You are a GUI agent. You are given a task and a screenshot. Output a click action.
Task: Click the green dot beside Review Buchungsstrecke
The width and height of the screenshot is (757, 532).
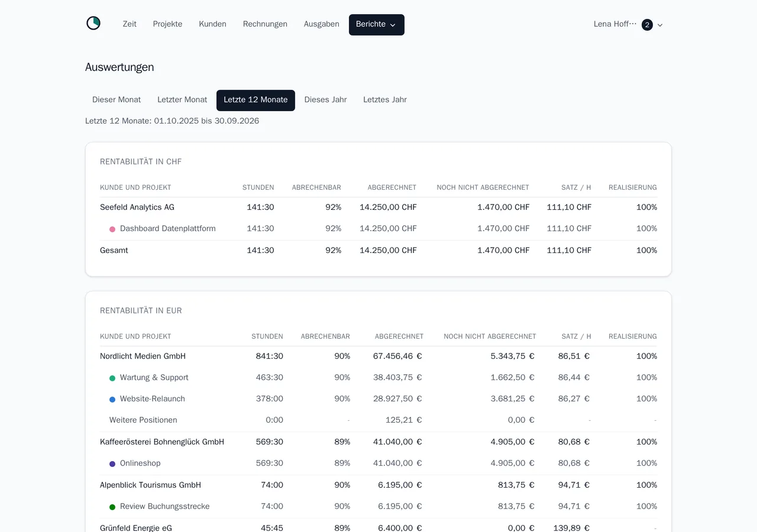click(x=112, y=507)
